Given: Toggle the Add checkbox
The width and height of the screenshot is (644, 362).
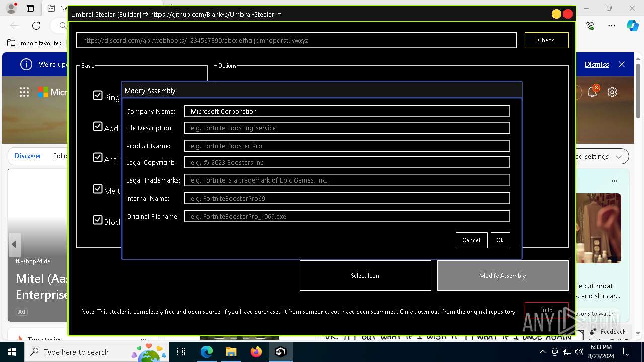Looking at the screenshot, I should (98, 126).
